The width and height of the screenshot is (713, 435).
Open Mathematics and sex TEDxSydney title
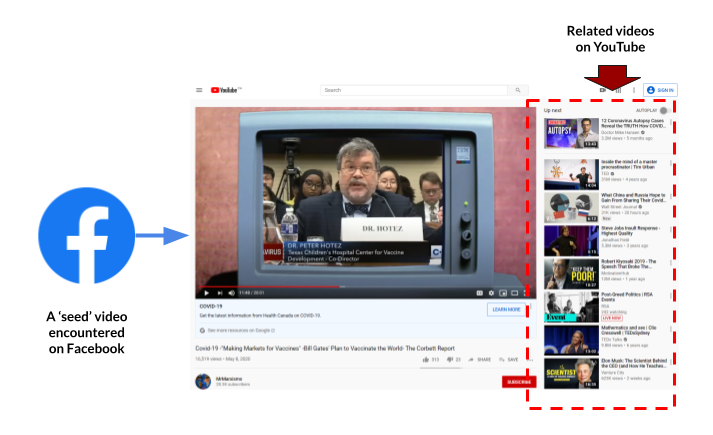[629, 330]
